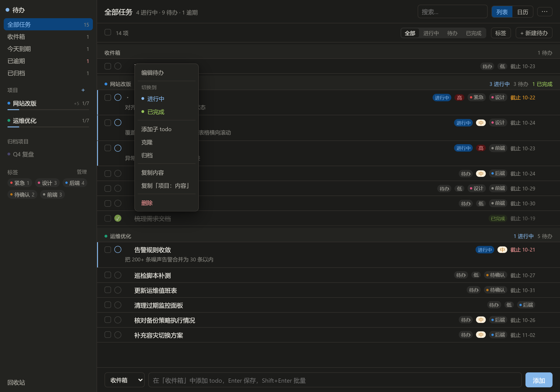Add a new project with the plus icon
Viewport: 560px width, 392px height.
coord(83,90)
